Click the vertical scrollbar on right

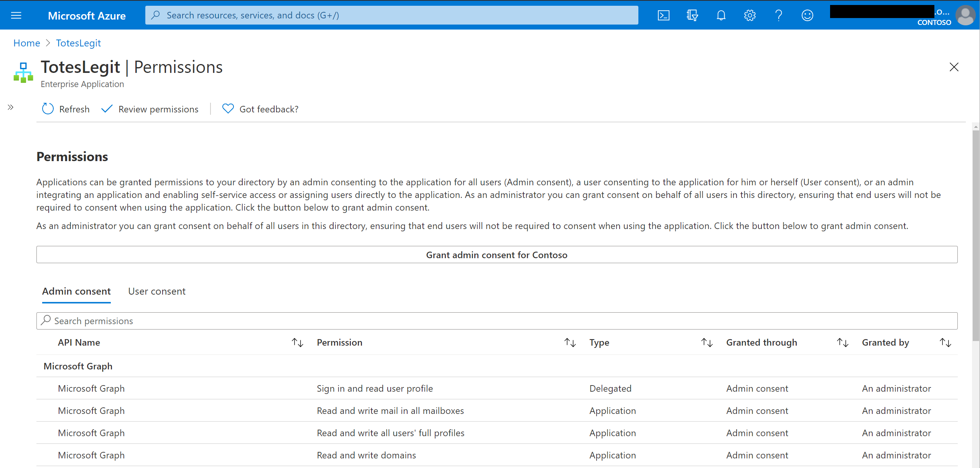pyautogui.click(x=976, y=234)
